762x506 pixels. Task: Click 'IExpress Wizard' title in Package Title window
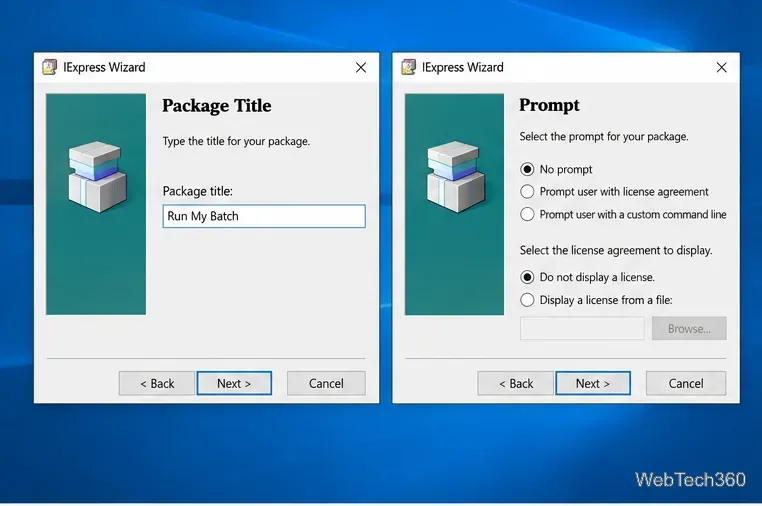[x=104, y=67]
